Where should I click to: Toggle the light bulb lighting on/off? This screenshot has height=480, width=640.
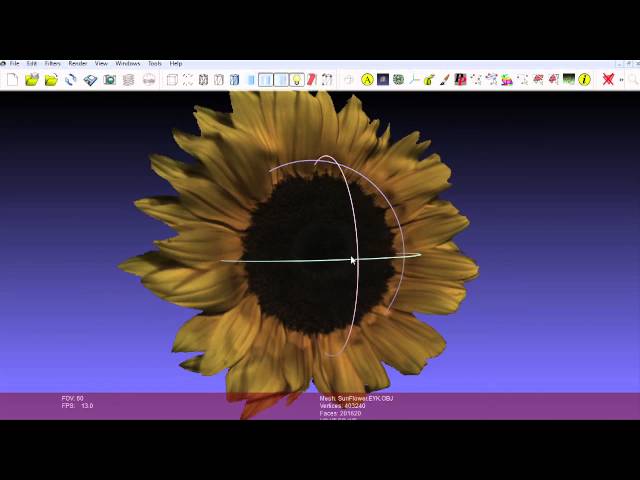click(297, 79)
